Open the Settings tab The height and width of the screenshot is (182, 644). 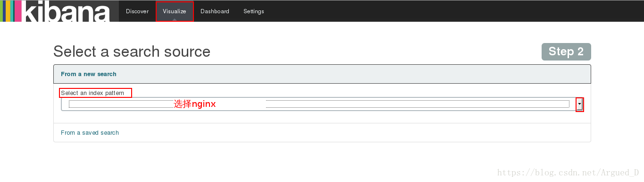[x=254, y=11]
